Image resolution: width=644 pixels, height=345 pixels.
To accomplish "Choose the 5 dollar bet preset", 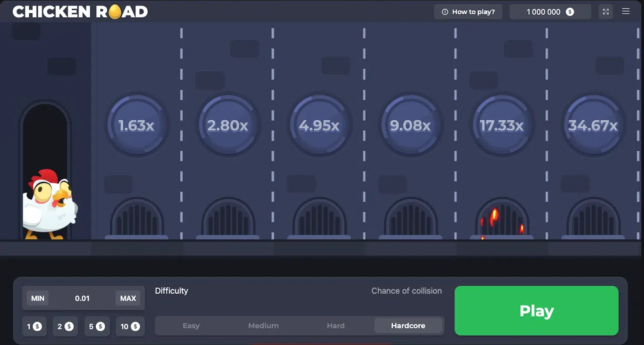I will click(97, 327).
